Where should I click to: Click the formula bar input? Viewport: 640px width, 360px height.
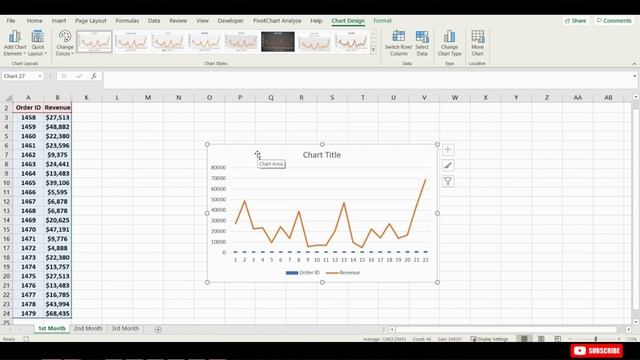point(367,80)
